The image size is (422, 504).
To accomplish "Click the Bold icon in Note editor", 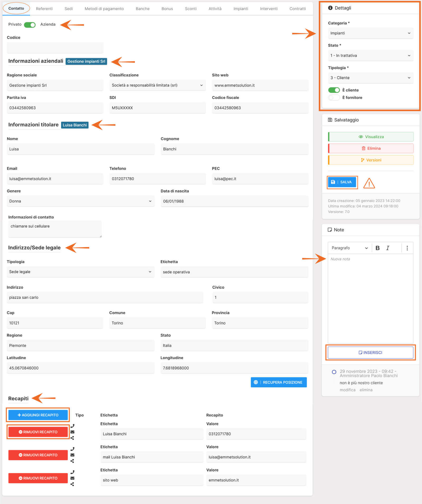I will point(377,248).
